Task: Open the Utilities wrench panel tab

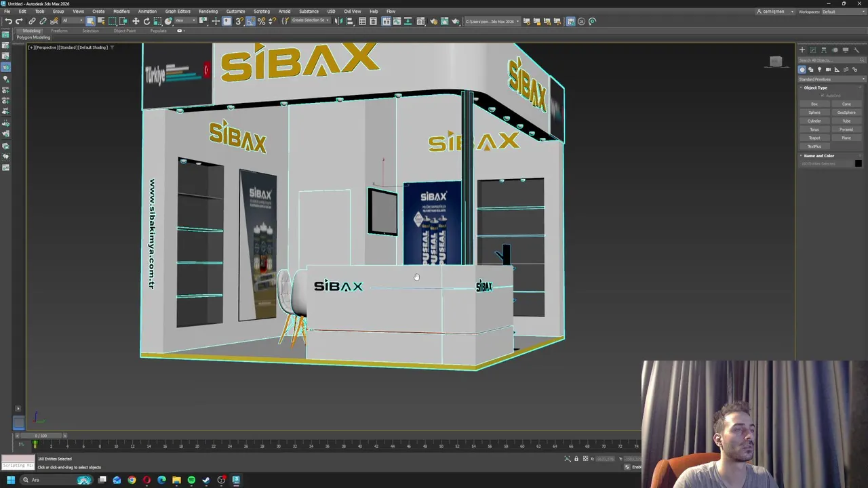Action: tap(856, 50)
